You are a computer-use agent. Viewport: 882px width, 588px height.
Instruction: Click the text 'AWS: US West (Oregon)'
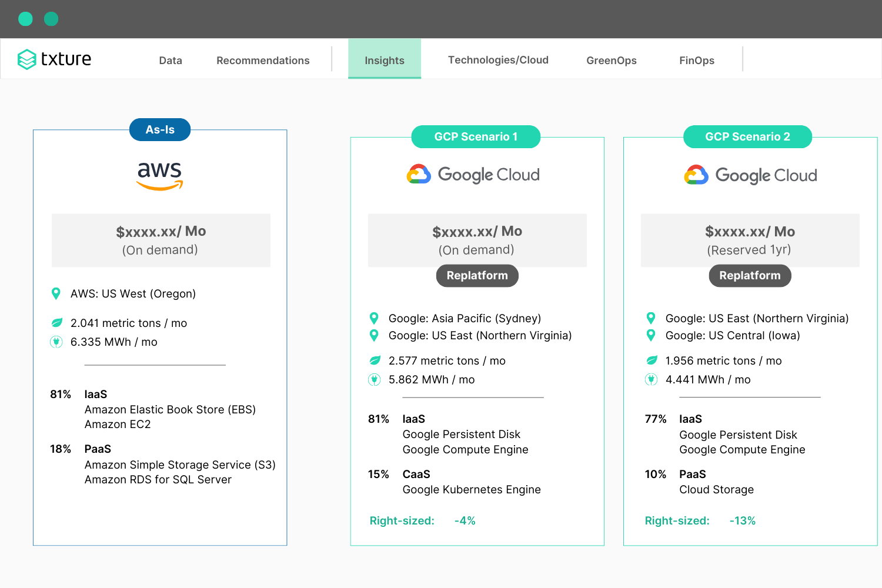[133, 293]
